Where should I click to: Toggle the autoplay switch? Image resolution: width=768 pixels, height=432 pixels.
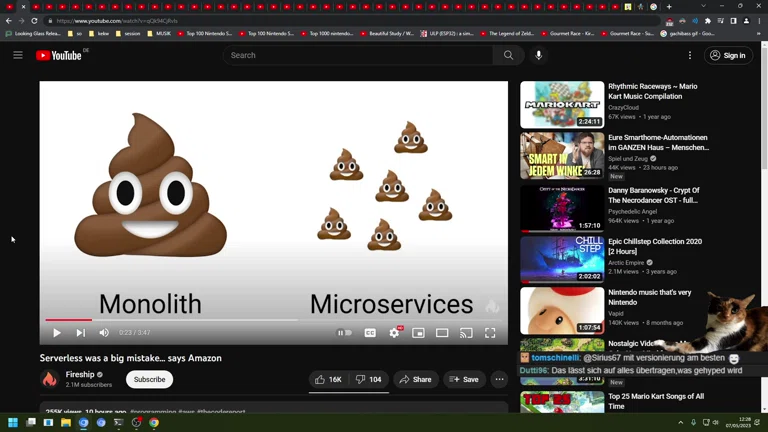pos(344,333)
